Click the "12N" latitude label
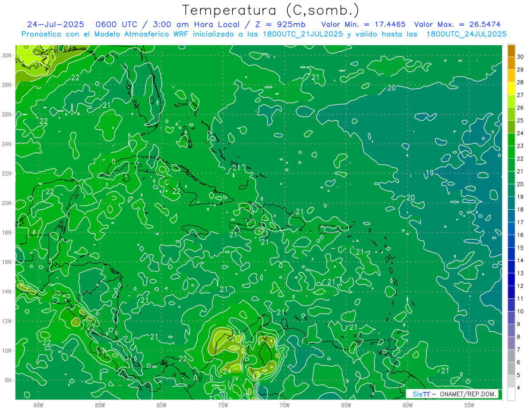This screenshot has width=532, height=411. 7,321
